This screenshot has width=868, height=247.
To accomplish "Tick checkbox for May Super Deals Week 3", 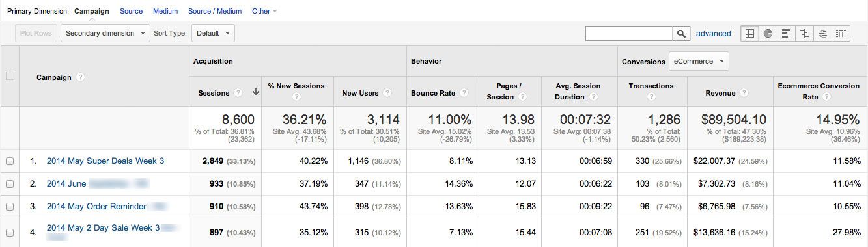I will tap(10, 161).
